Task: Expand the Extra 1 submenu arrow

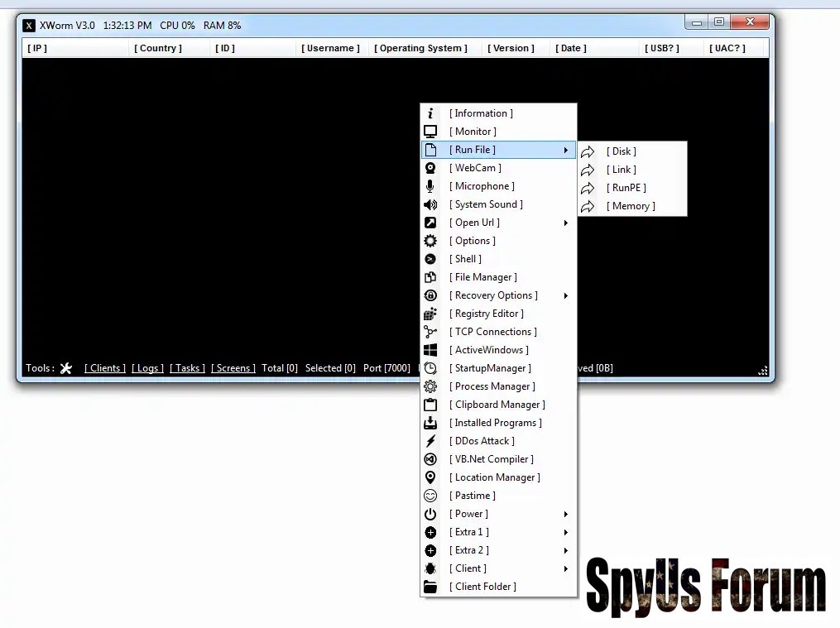Action: click(566, 532)
